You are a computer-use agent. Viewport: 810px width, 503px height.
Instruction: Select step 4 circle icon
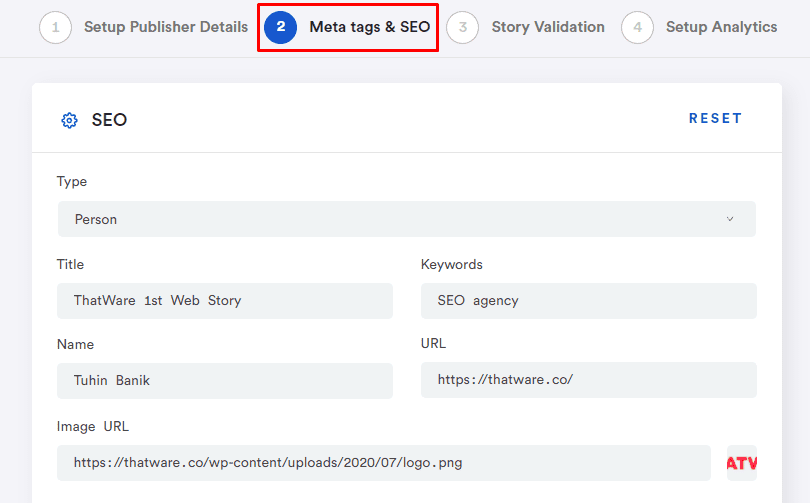coord(637,27)
